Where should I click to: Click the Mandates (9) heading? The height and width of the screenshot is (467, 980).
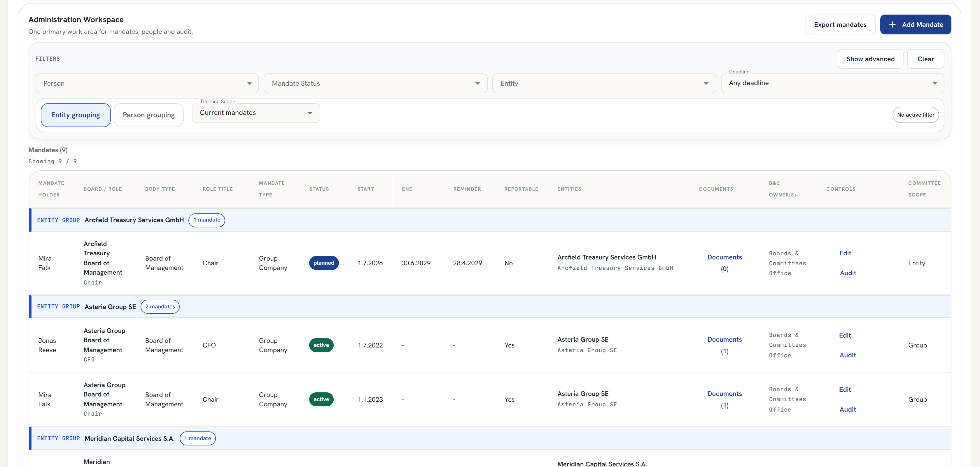[x=48, y=150]
